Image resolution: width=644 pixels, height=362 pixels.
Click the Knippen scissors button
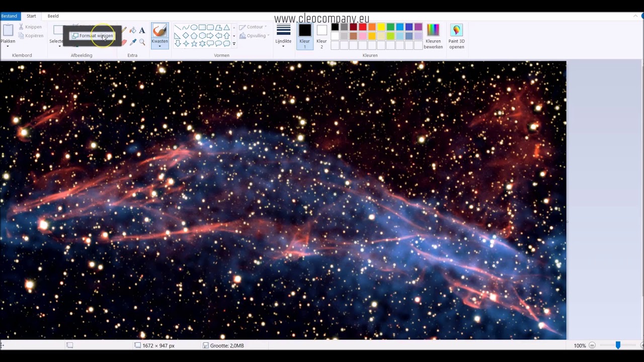30,27
